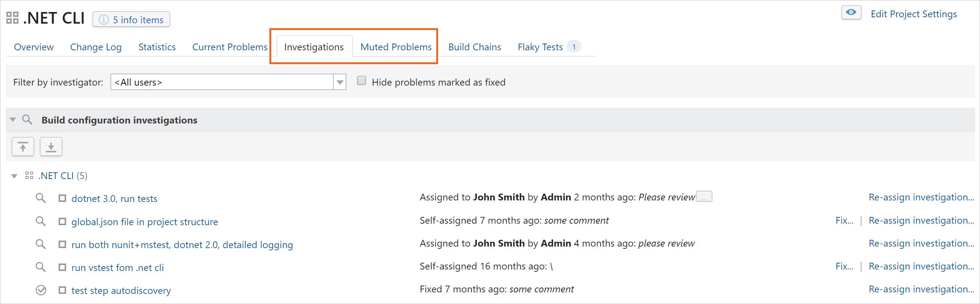Click the collapse-all arrow-up toolbar icon
Image resolution: width=980 pixels, height=304 pixels.
coord(23,147)
